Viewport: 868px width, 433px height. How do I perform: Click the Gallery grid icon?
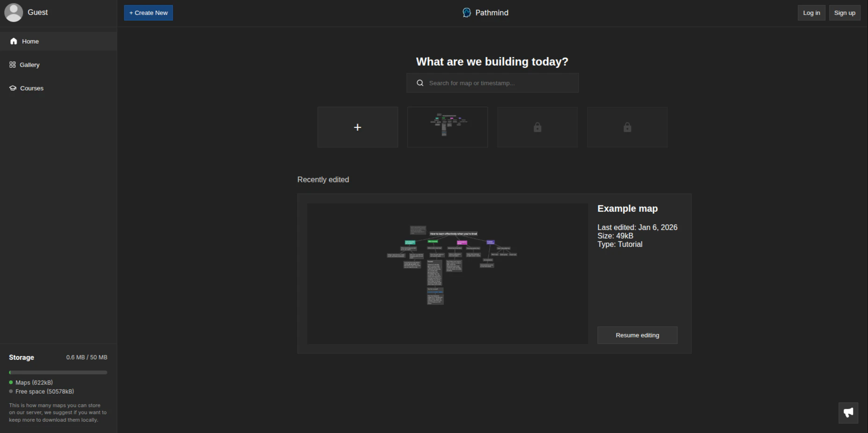pyautogui.click(x=13, y=65)
